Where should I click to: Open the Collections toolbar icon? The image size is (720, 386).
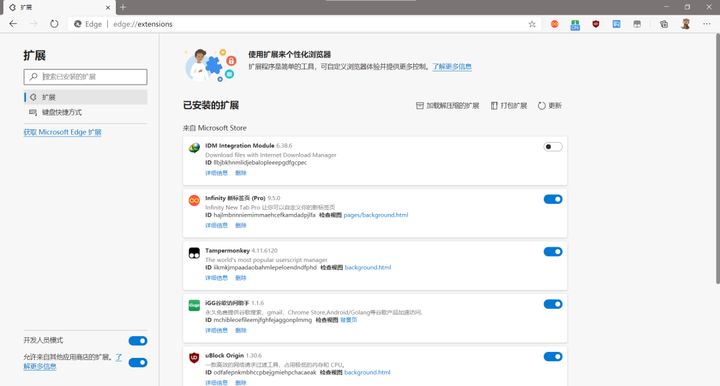click(x=664, y=24)
